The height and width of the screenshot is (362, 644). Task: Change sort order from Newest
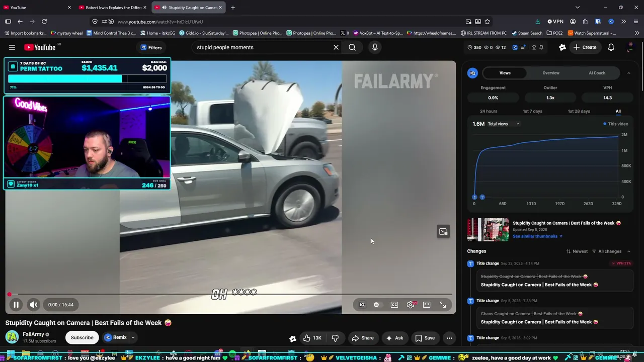577,251
